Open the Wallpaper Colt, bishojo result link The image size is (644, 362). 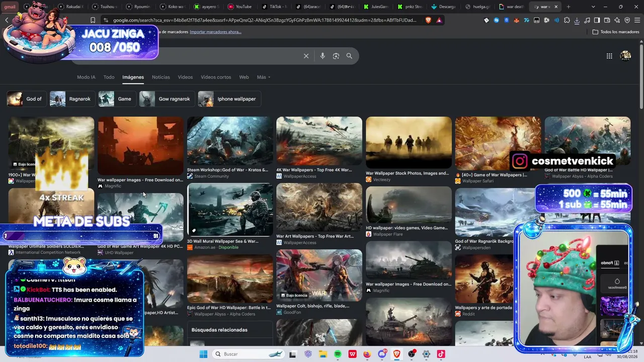coord(312,306)
